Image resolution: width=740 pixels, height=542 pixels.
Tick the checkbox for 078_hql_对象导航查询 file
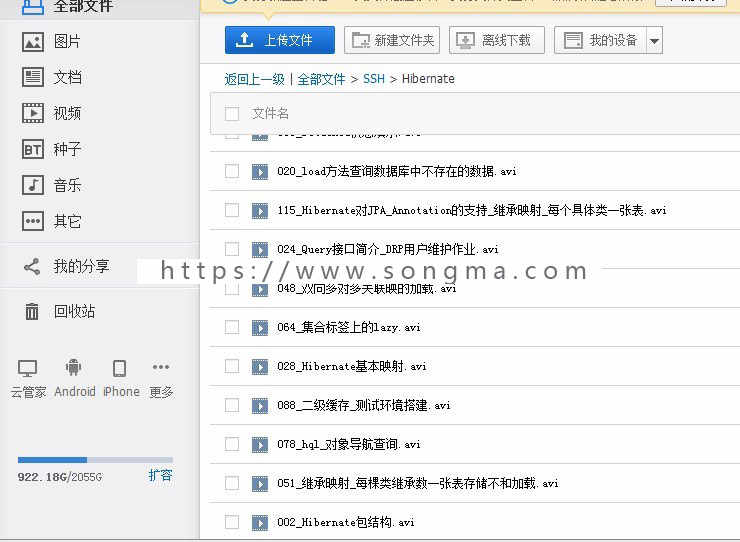(x=232, y=444)
